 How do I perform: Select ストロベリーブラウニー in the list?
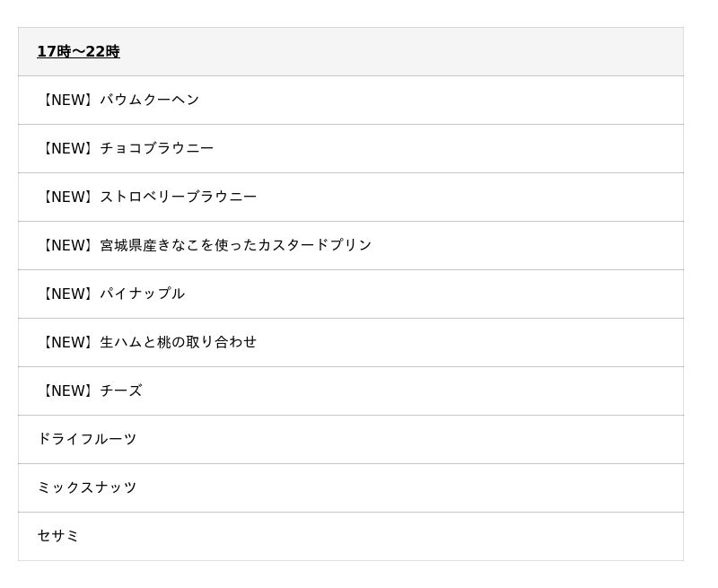click(x=178, y=197)
